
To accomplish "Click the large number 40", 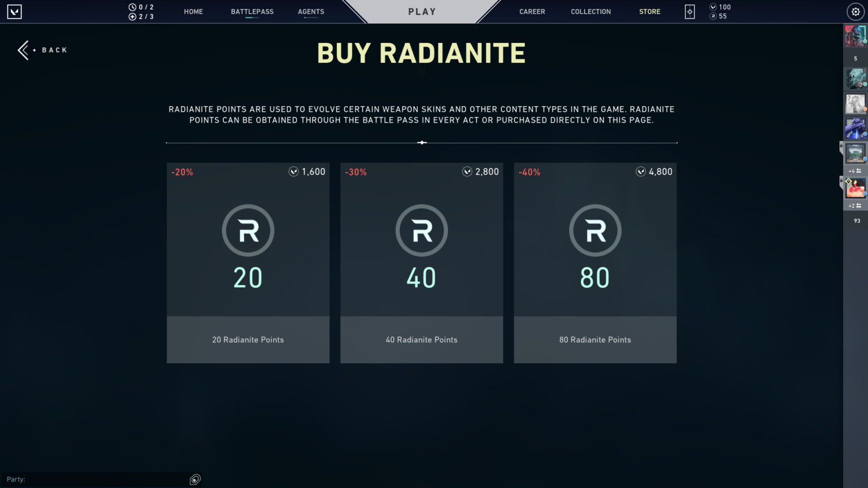I will [x=422, y=278].
